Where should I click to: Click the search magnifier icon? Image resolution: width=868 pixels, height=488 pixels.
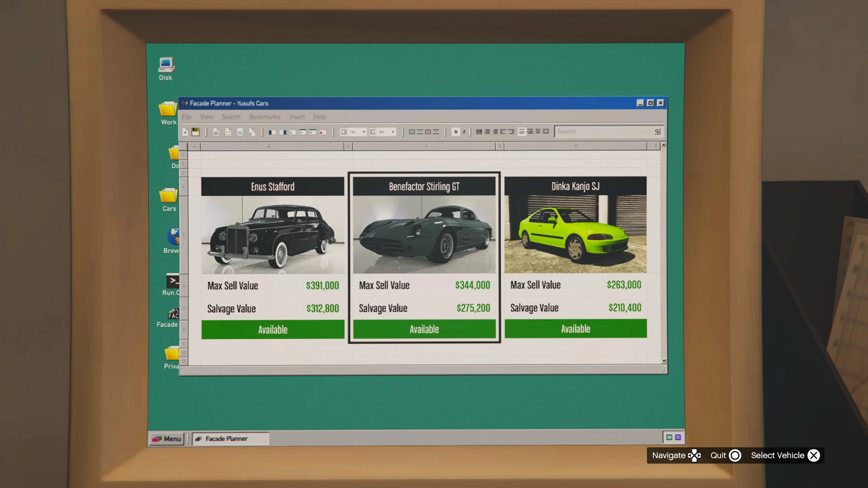[x=657, y=131]
